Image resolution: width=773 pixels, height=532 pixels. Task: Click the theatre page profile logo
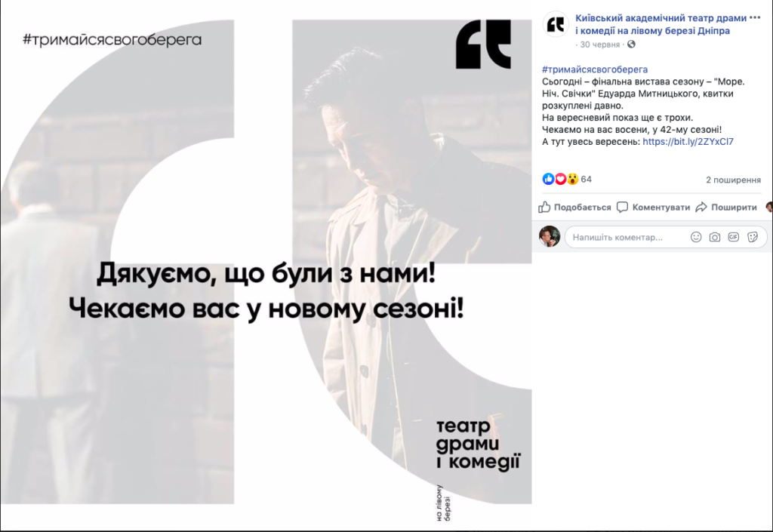(x=556, y=24)
